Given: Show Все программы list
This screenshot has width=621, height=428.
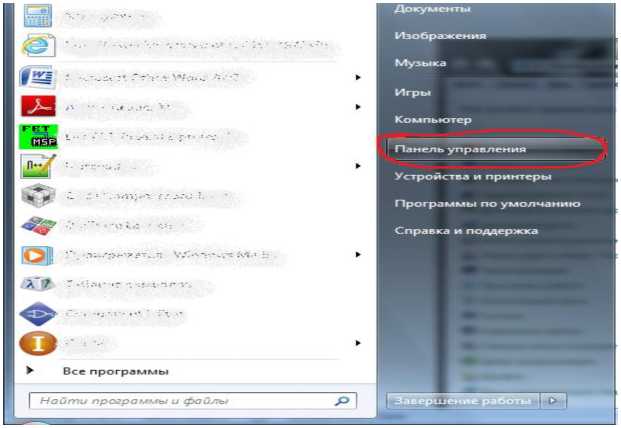Looking at the screenshot, I should coord(116,371).
